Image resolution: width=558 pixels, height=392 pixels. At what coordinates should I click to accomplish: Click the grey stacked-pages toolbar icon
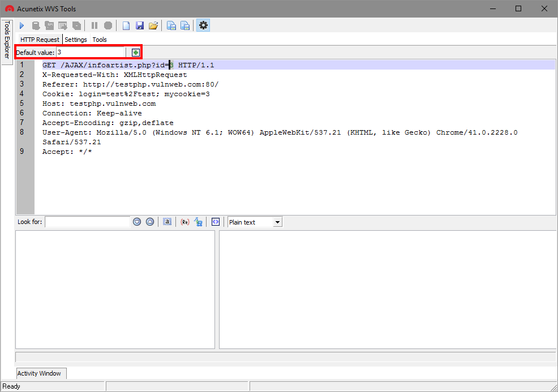[x=76, y=25]
